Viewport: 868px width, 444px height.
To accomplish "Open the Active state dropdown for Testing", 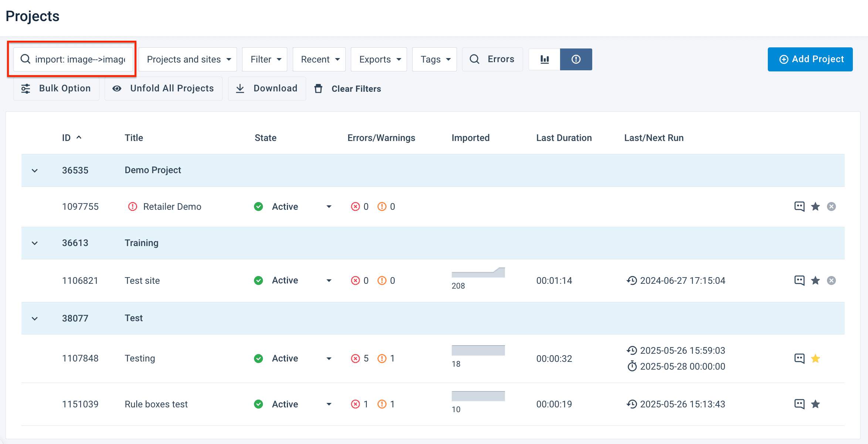I will (x=329, y=359).
